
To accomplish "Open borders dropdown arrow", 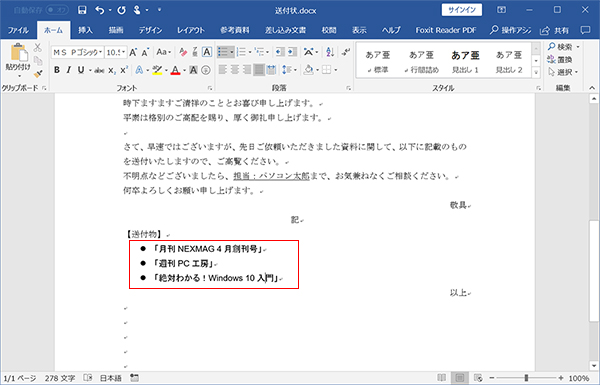I will pos(336,70).
